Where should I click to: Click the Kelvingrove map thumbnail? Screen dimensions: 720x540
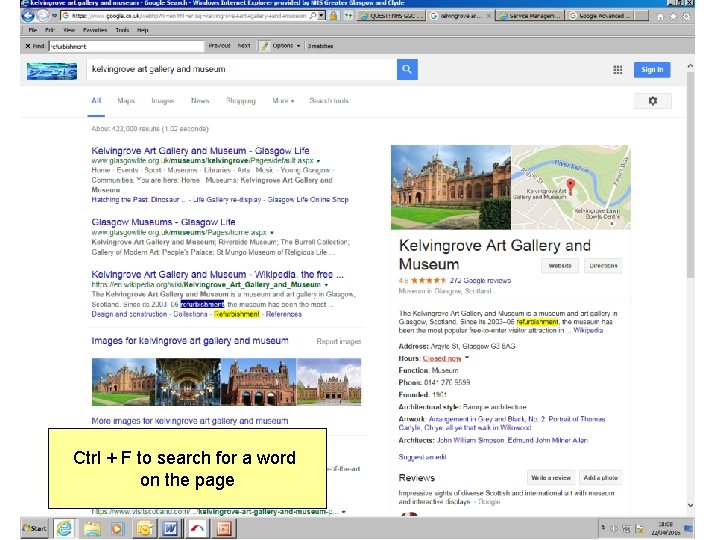click(571, 187)
